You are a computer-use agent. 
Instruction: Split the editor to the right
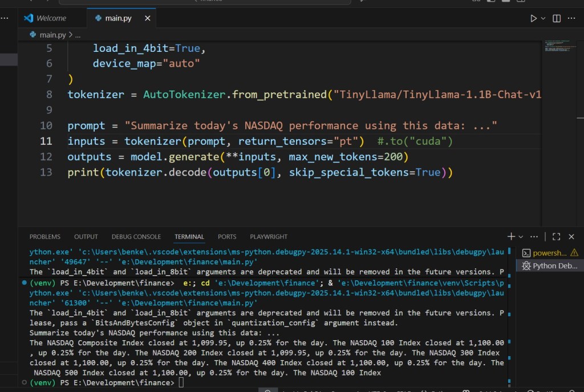[x=557, y=18]
